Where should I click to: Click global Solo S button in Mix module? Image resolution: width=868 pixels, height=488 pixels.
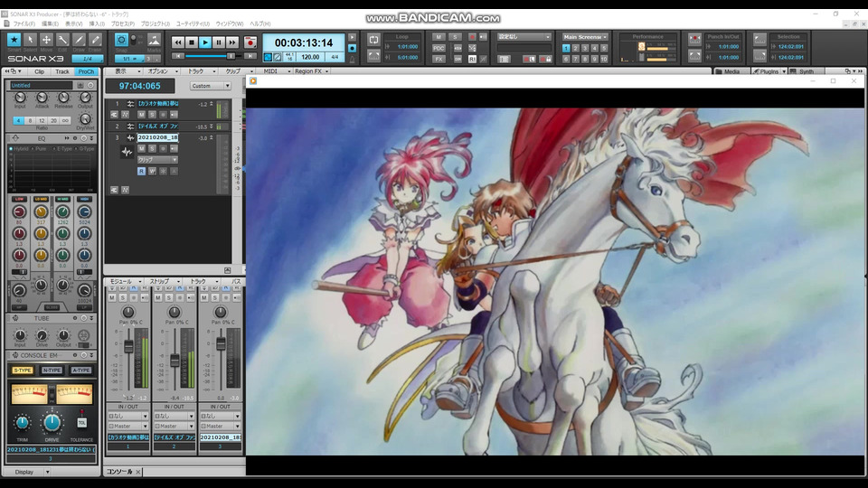(455, 37)
